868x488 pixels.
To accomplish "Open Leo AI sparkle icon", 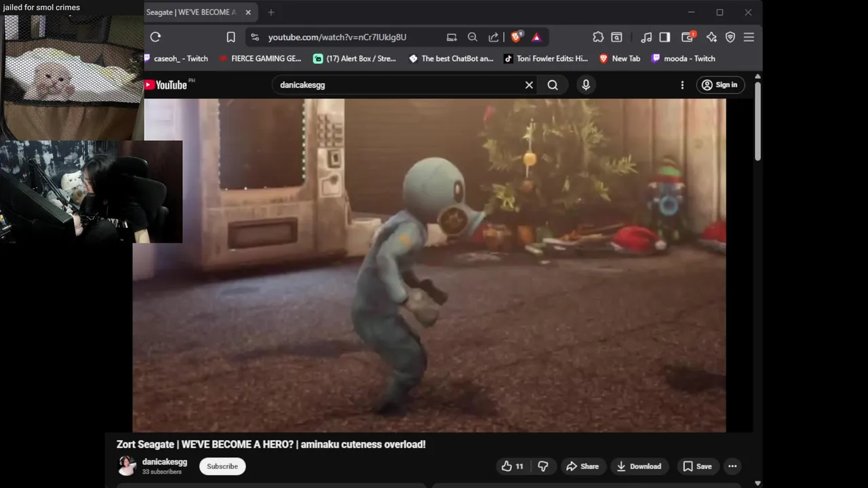I will coord(711,37).
